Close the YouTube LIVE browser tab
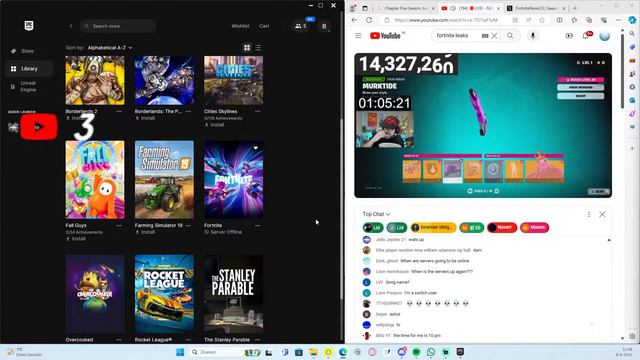The image size is (640, 360). [x=498, y=8]
